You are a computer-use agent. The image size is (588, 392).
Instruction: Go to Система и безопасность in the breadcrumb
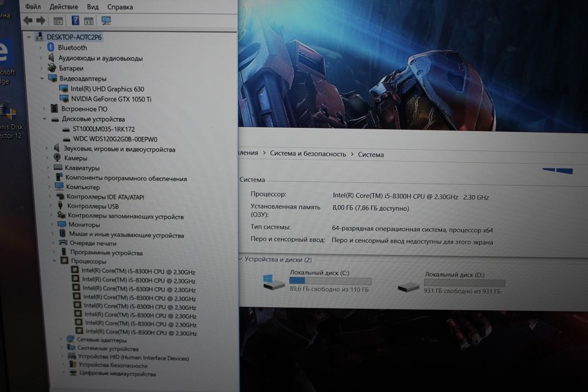pyautogui.click(x=308, y=154)
